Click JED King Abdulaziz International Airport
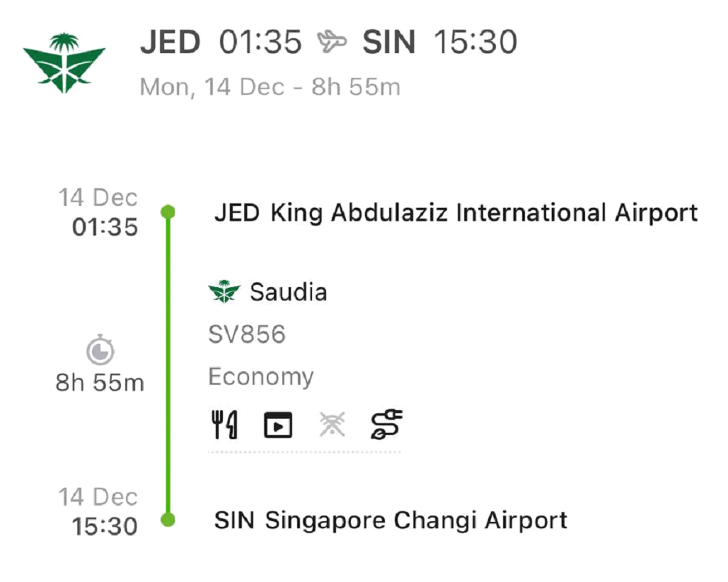 pyautogui.click(x=456, y=212)
